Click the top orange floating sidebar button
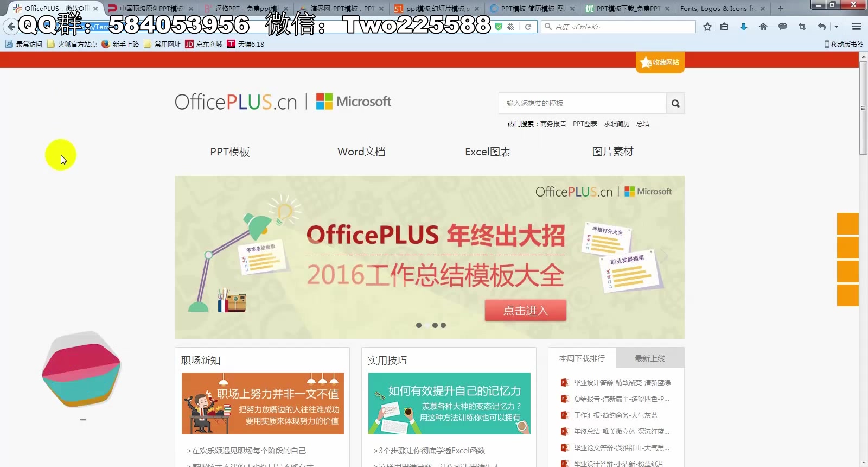 (x=848, y=224)
